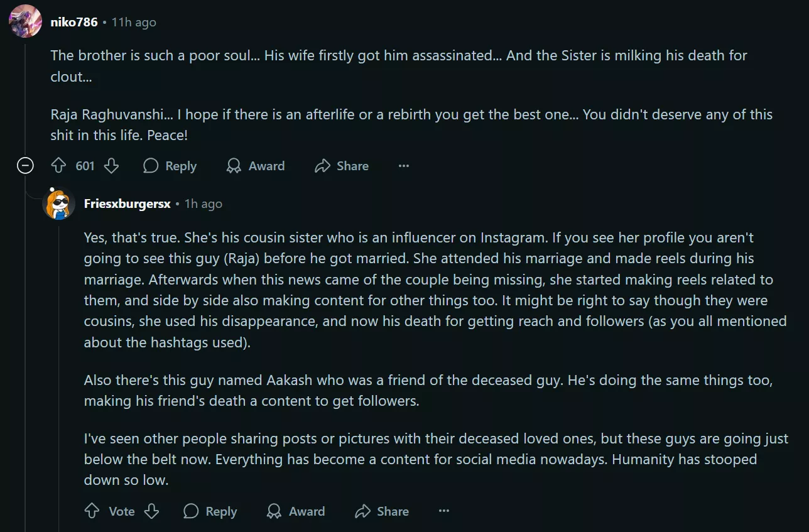Open the 1h ago timestamp permalink
The image size is (809, 532).
203,204
